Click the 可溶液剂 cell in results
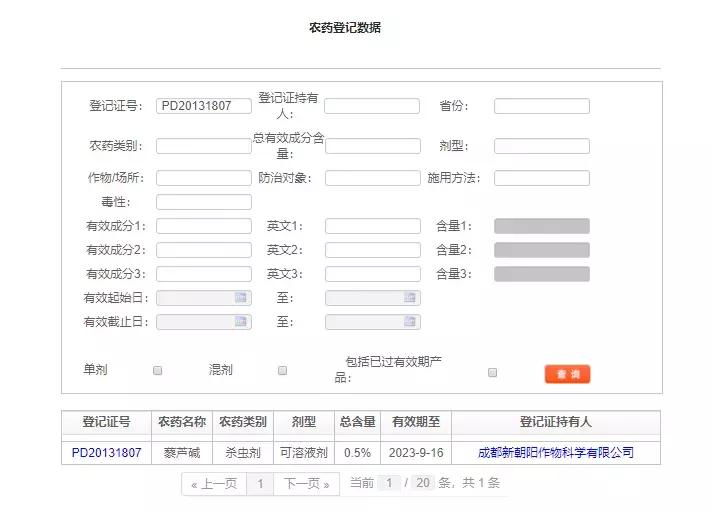 coord(304,453)
